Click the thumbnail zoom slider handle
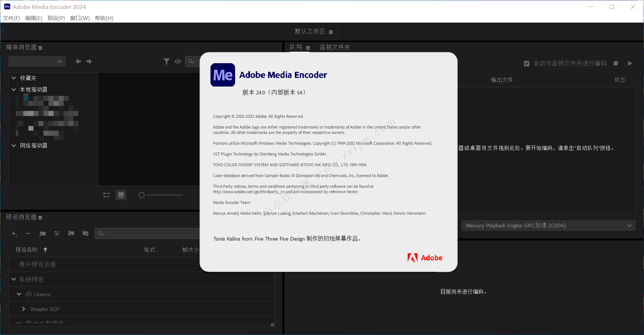 click(x=142, y=195)
